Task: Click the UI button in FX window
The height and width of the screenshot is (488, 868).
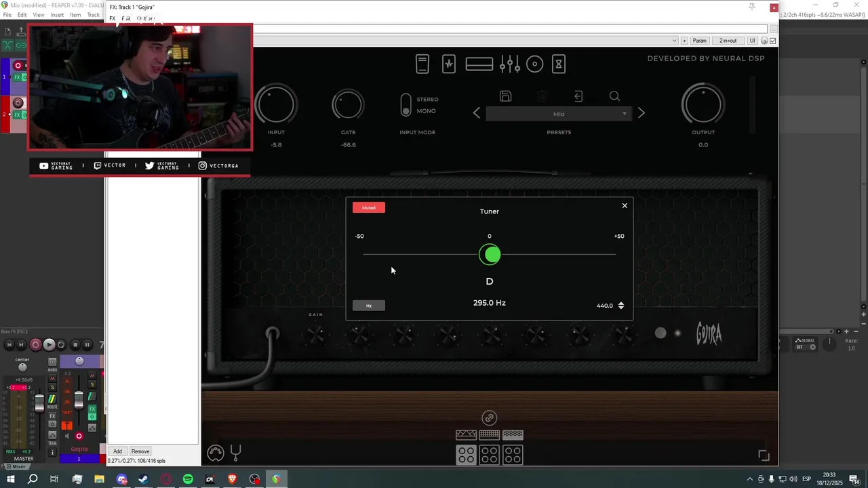Action: (x=752, y=41)
